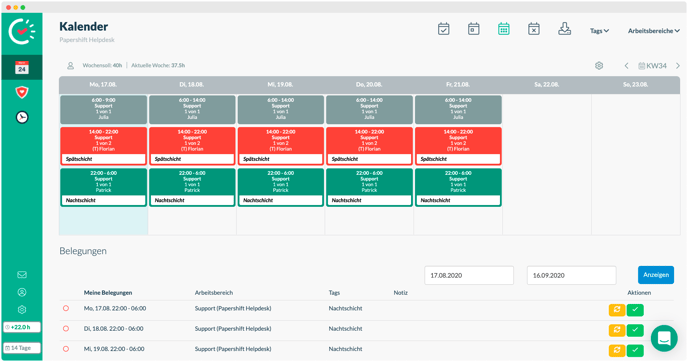The width and height of the screenshot is (688, 362).
Task: Open the calendar icon in sidebar
Action: pyautogui.click(x=22, y=68)
